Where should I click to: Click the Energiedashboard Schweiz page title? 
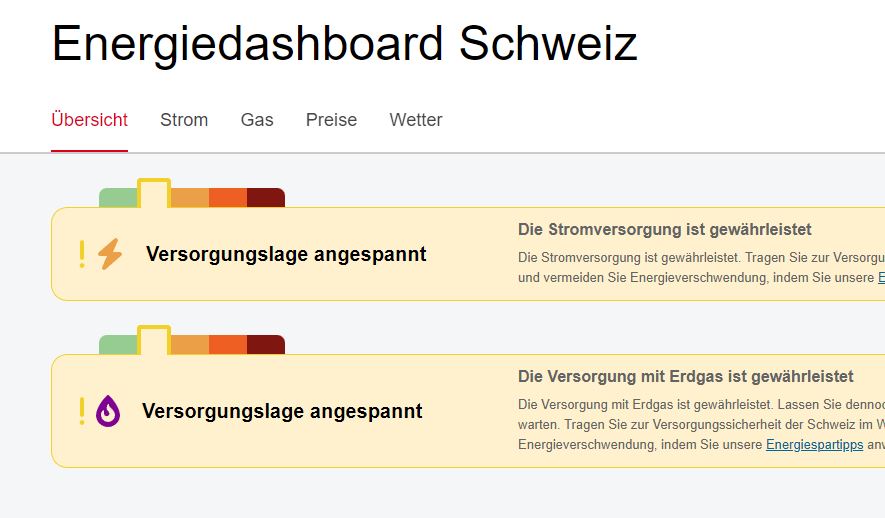tap(344, 43)
